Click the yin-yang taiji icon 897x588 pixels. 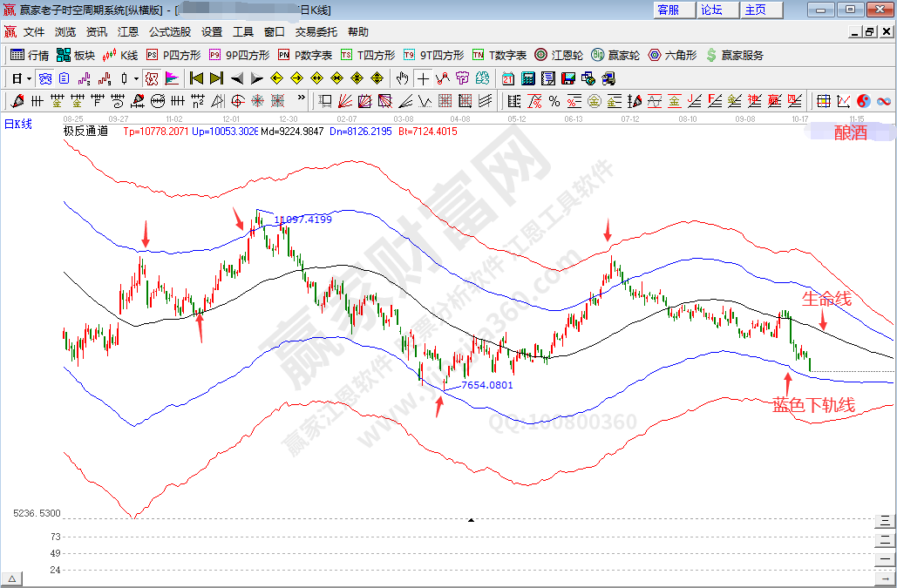(863, 100)
